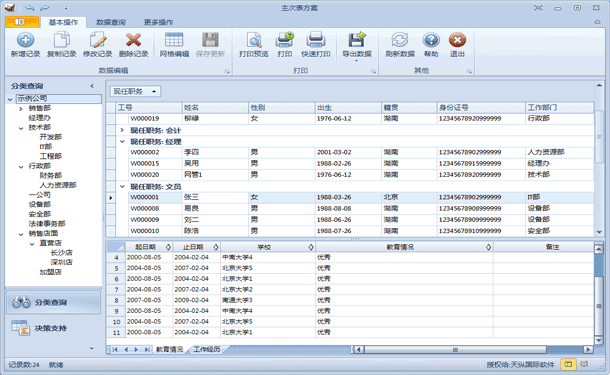
Task: Click the 姓名 column header
Action: [215, 107]
